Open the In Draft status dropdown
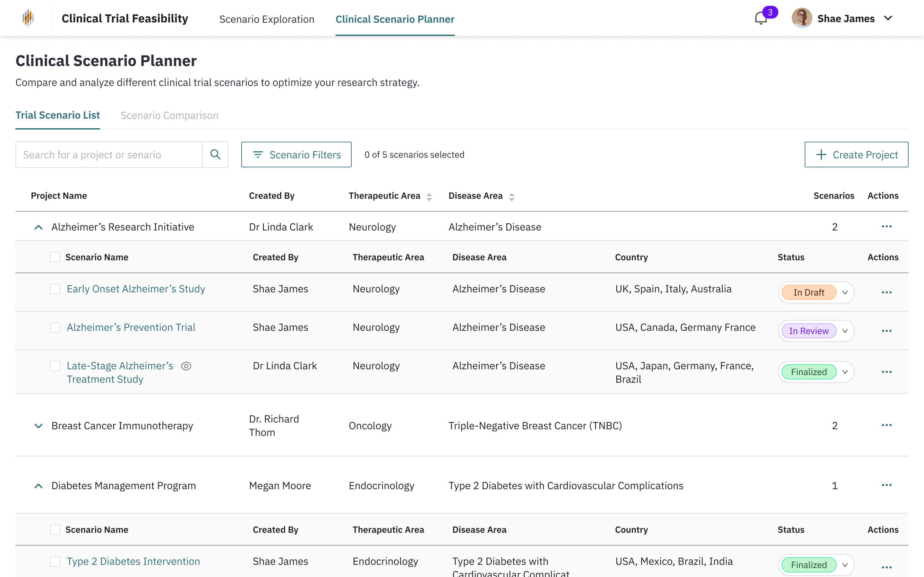The width and height of the screenshot is (924, 577). click(844, 293)
